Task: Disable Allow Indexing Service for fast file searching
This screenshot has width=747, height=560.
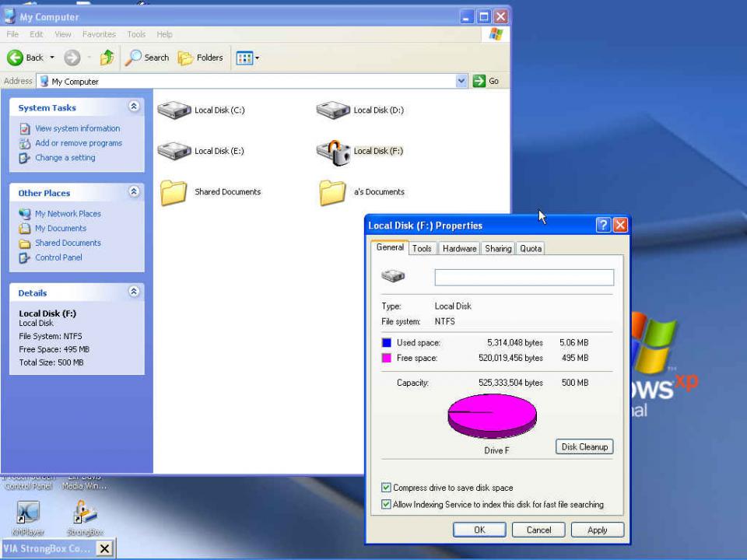Action: click(386, 504)
